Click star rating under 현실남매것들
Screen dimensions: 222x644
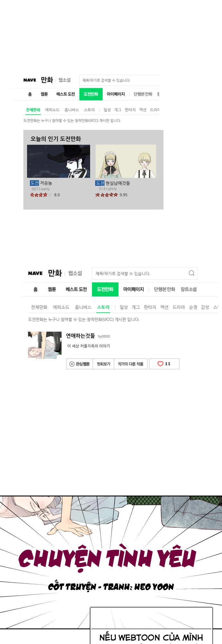tap(106, 195)
